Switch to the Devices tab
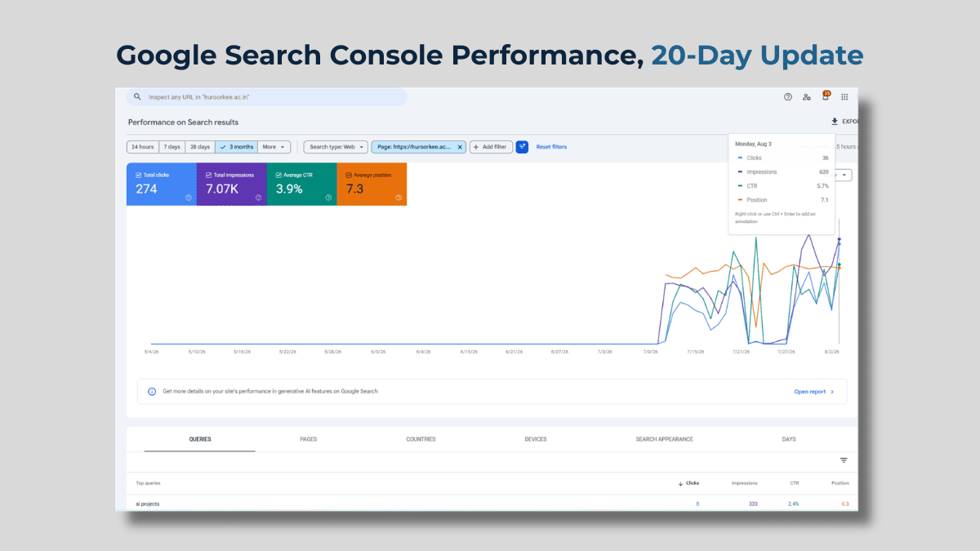 pos(536,439)
